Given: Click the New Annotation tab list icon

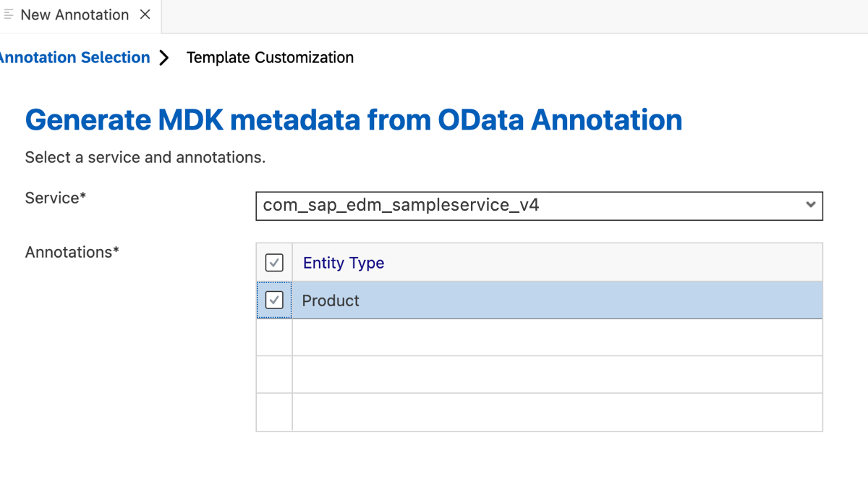Looking at the screenshot, I should coord(9,14).
